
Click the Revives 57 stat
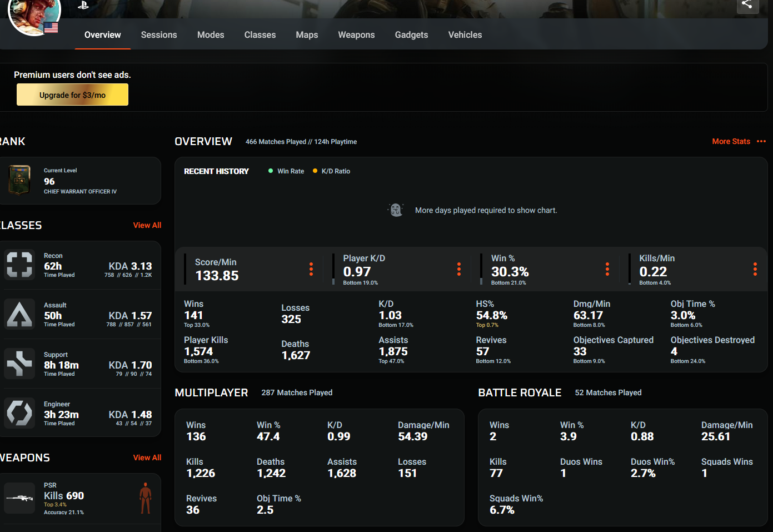tap(493, 351)
